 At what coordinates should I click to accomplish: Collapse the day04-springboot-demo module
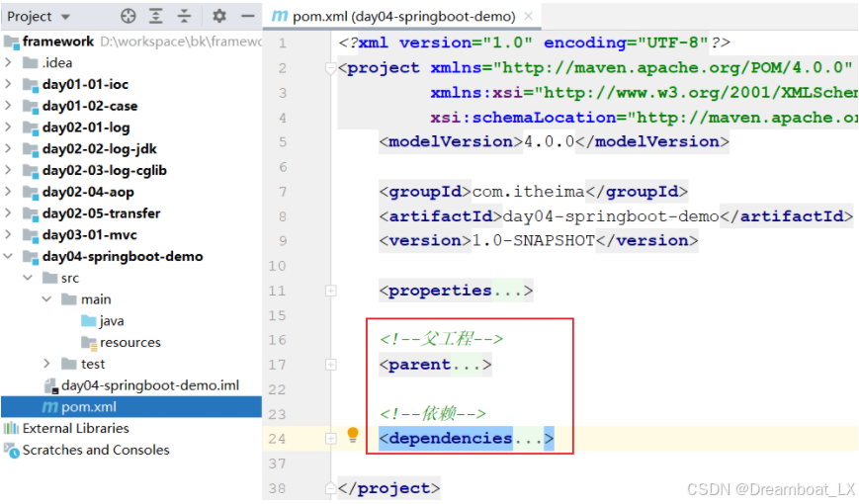8,256
